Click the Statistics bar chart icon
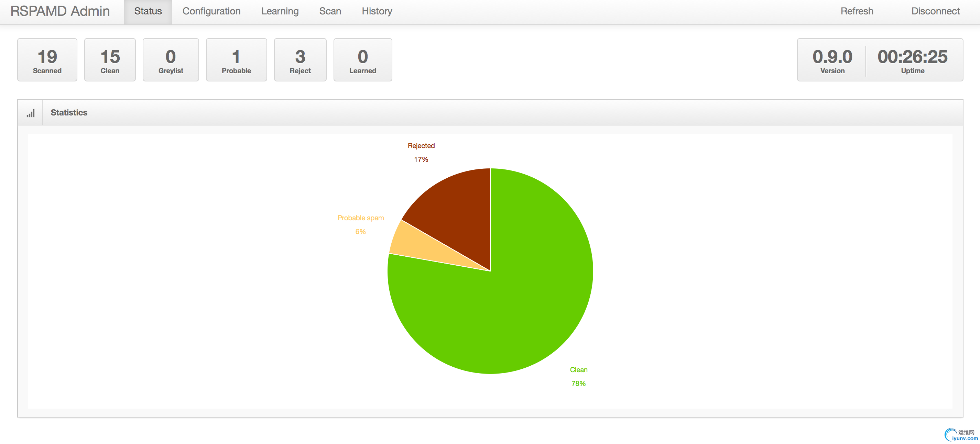 pyautogui.click(x=31, y=113)
